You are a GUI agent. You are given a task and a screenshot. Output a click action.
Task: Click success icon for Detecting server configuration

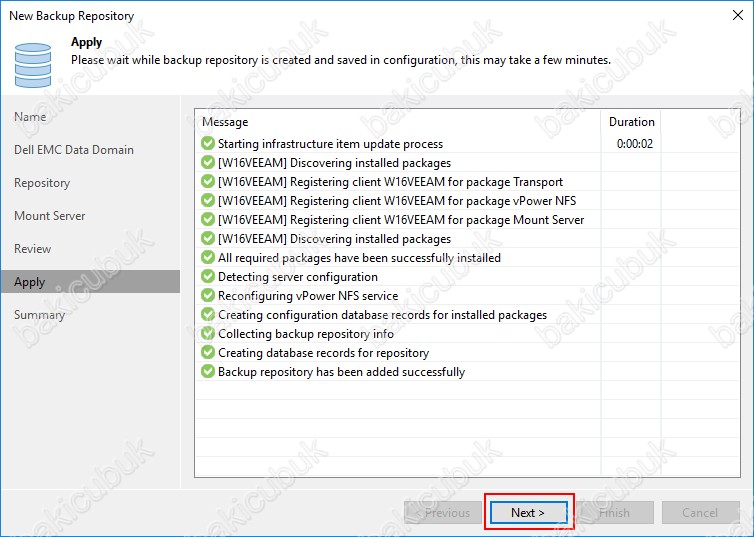pos(208,276)
